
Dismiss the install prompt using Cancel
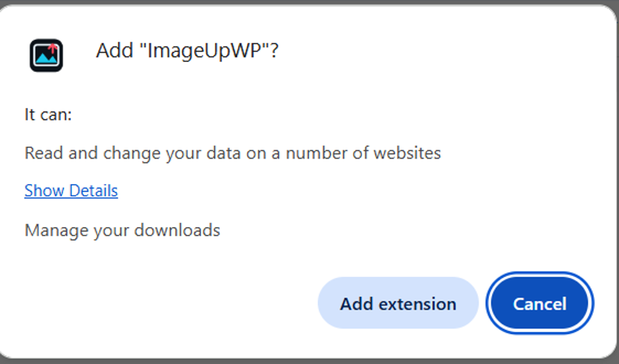(x=540, y=303)
